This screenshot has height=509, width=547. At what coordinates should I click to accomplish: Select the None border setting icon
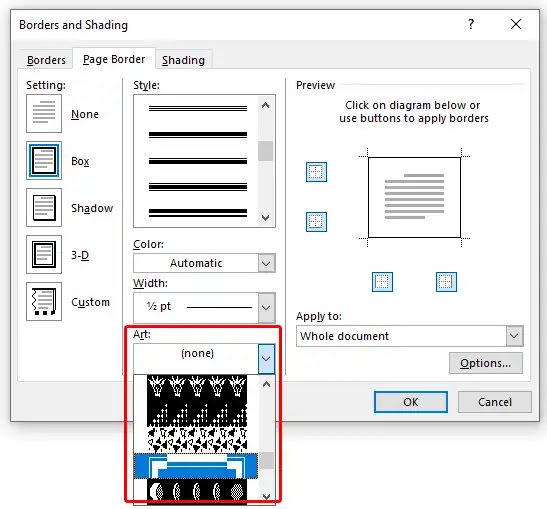pos(44,113)
